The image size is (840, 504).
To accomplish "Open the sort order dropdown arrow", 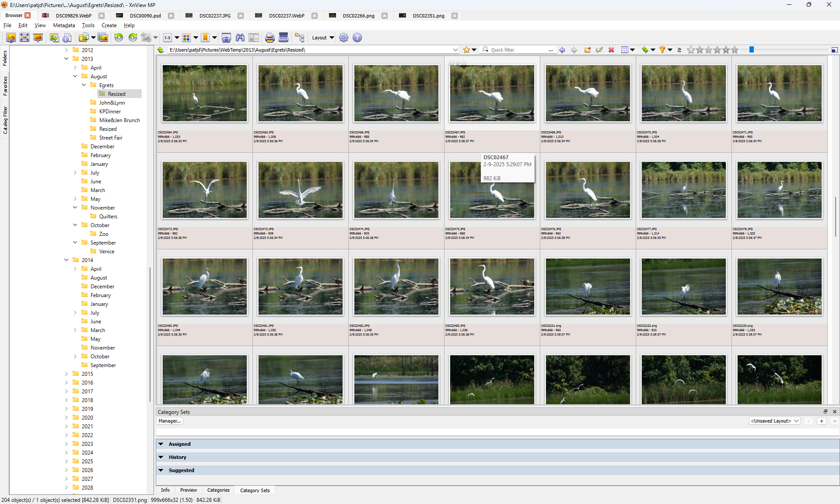I will [653, 50].
